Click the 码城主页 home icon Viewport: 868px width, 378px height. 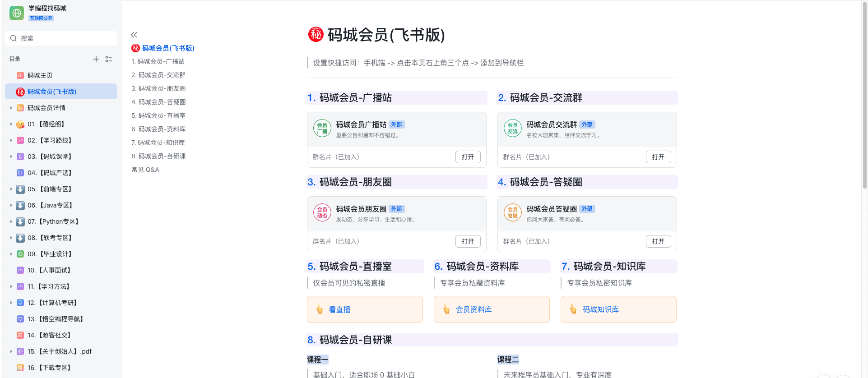click(20, 75)
